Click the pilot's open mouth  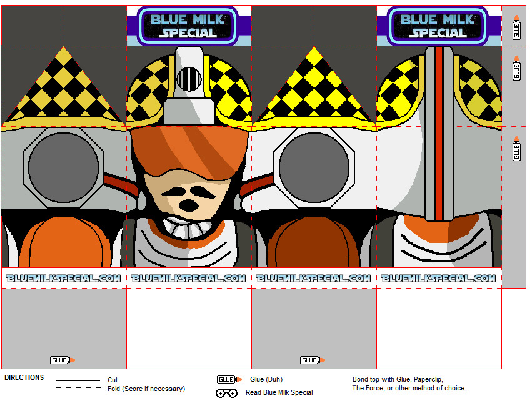tap(189, 205)
